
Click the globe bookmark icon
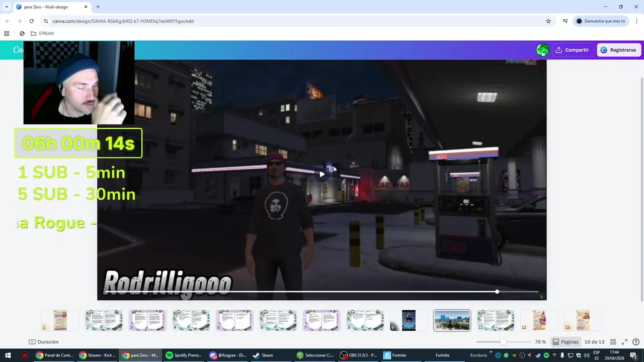tap(22, 34)
